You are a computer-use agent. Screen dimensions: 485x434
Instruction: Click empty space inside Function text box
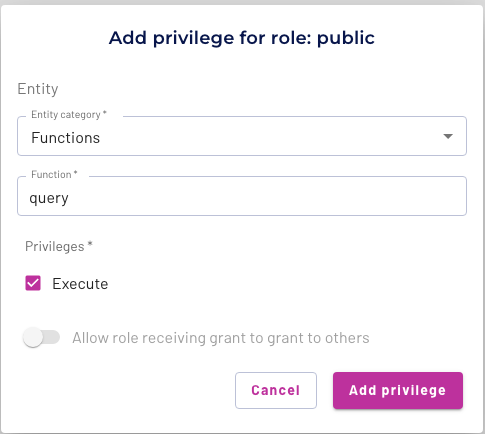pos(267,197)
